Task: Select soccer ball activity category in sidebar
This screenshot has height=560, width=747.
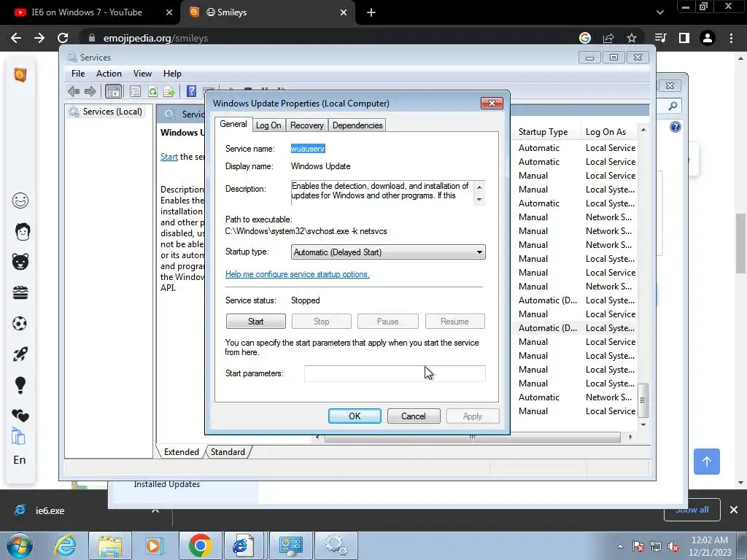Action: tap(20, 323)
